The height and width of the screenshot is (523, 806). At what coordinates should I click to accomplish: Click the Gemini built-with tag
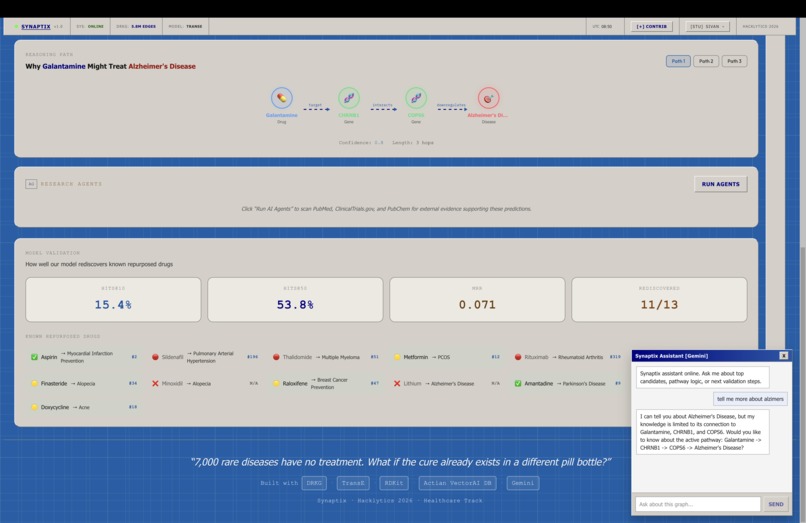pos(523,483)
